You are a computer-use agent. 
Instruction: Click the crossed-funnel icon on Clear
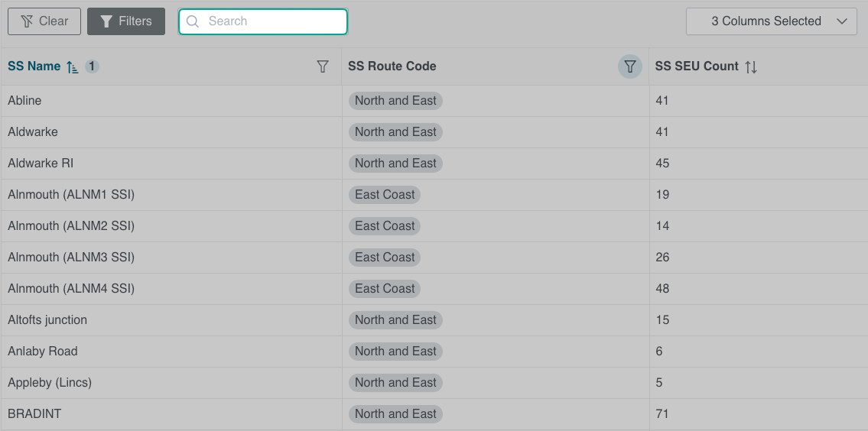[x=27, y=21]
